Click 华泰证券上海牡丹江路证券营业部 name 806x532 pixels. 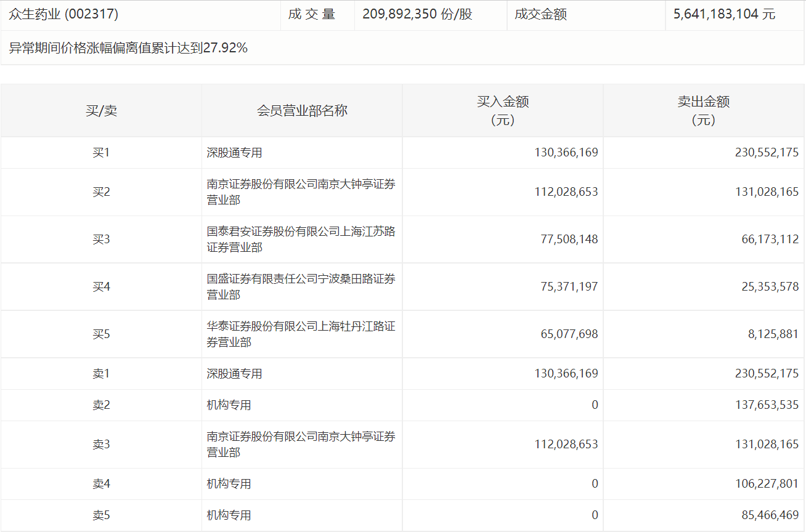301,334
